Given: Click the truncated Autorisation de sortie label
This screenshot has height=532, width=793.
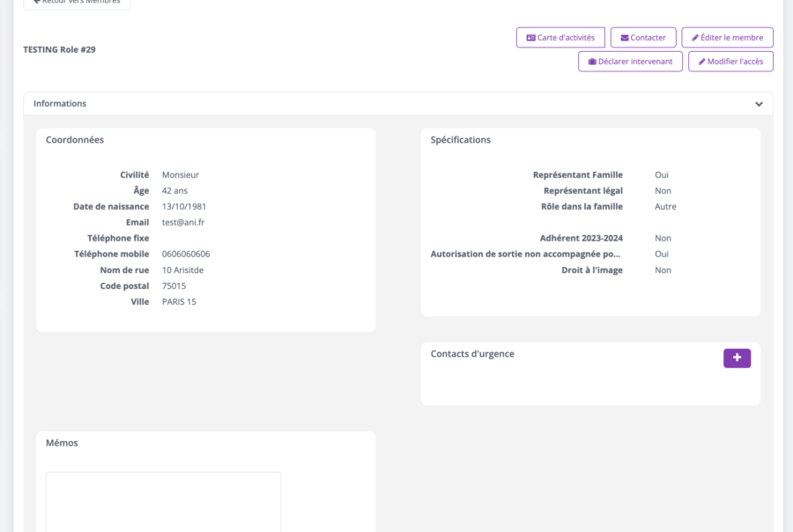Looking at the screenshot, I should 525,254.
